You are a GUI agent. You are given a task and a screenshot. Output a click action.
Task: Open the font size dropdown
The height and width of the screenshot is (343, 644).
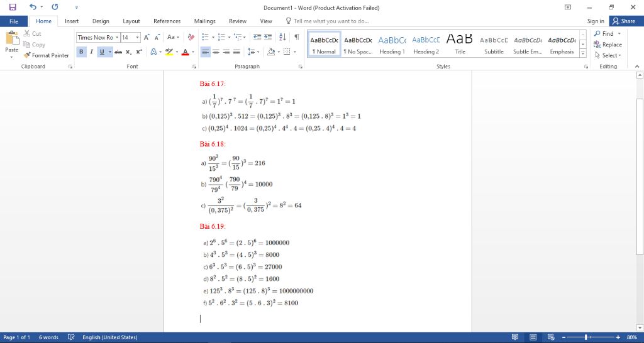pos(138,37)
